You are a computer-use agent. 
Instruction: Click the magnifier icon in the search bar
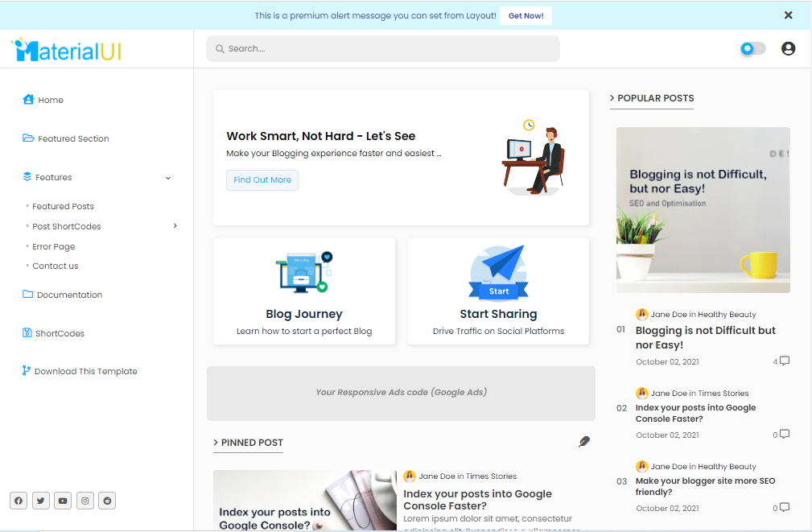(218, 48)
